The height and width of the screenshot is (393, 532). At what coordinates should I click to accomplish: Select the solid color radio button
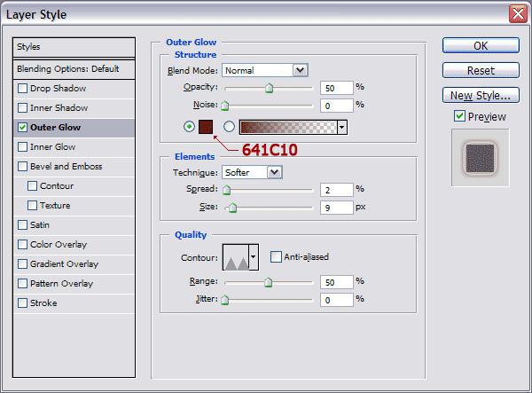(x=189, y=127)
